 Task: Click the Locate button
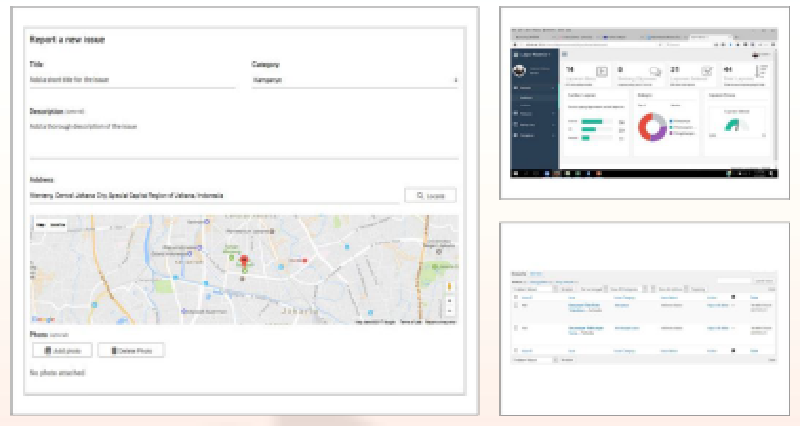431,196
